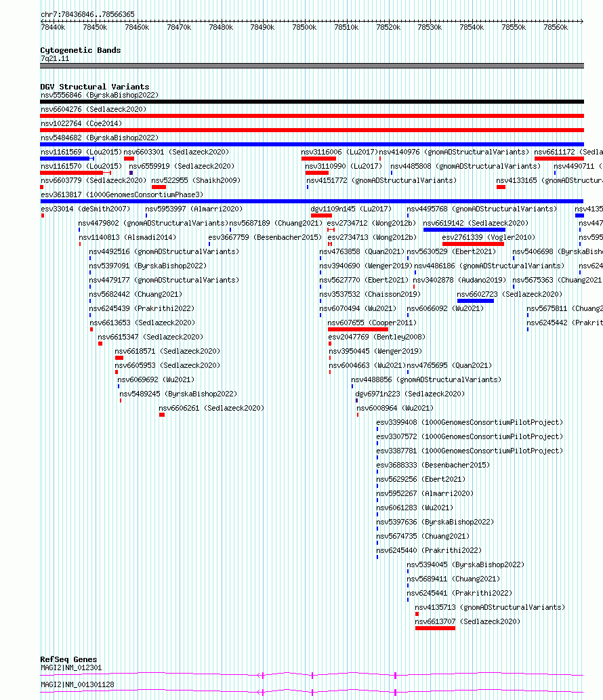This screenshot has width=603, height=700.
Task: Open nsv522955 (Shaikh2009) variant
Action: pos(196,181)
